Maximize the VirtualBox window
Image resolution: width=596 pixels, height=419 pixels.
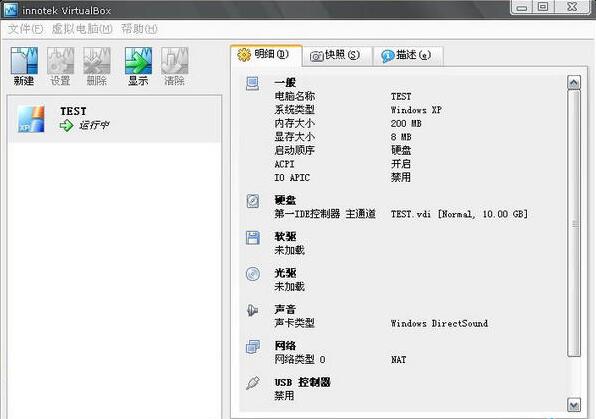(544, 7)
